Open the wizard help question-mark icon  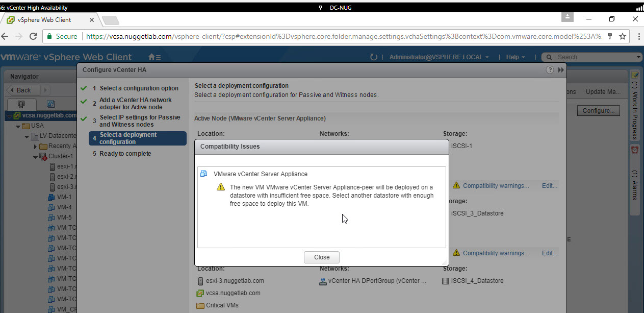[x=550, y=70]
